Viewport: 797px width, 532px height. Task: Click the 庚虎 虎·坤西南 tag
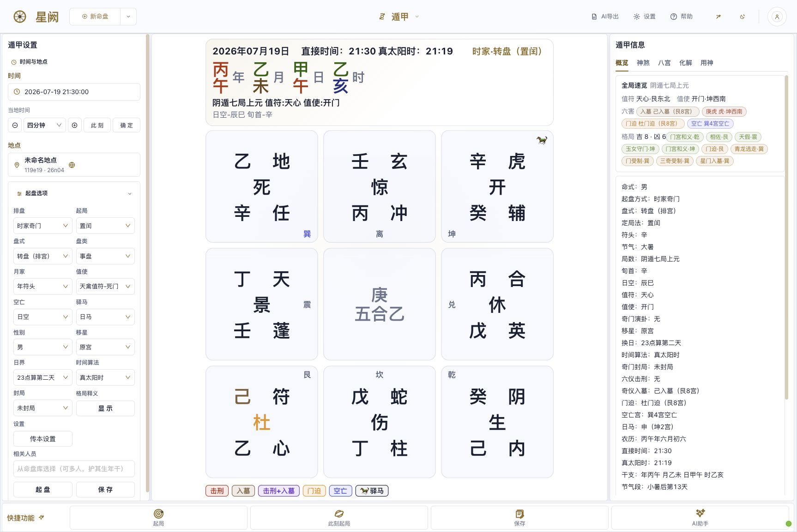click(724, 112)
